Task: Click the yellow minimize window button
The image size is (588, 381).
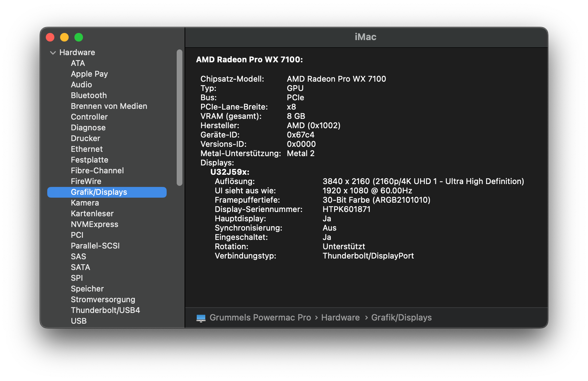Action: point(64,37)
